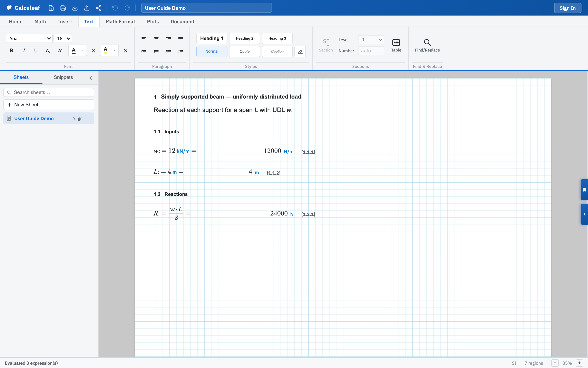Select the Sheets sidebar tab
This screenshot has height=368, width=588.
coord(21,77)
